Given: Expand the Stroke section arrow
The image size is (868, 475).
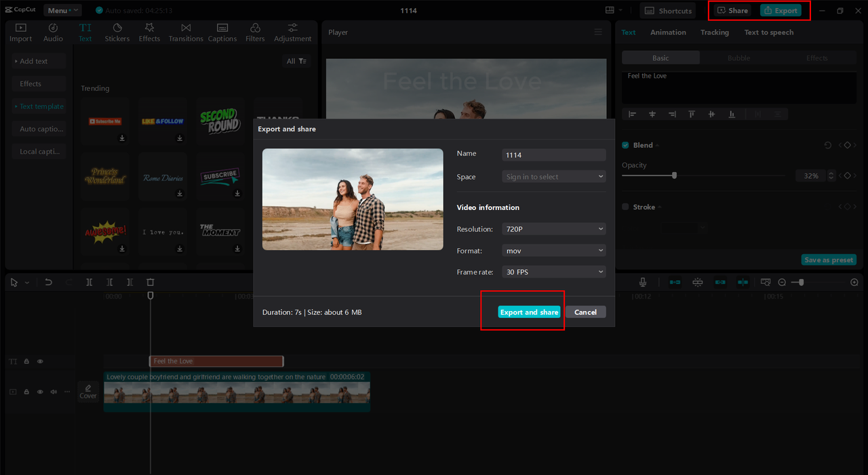Looking at the screenshot, I should 660,207.
